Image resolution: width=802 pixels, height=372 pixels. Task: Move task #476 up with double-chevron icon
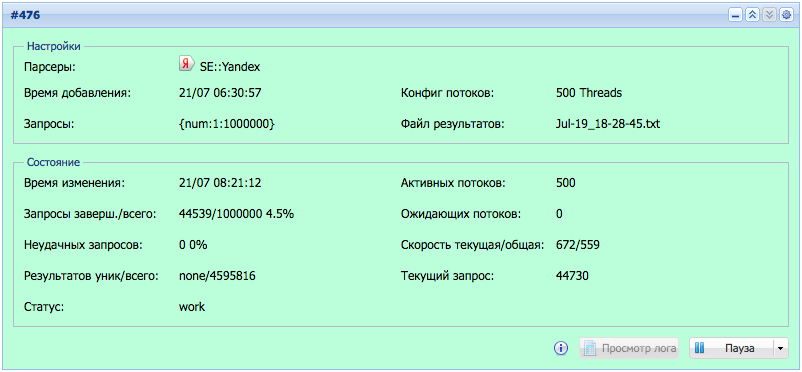click(x=752, y=15)
